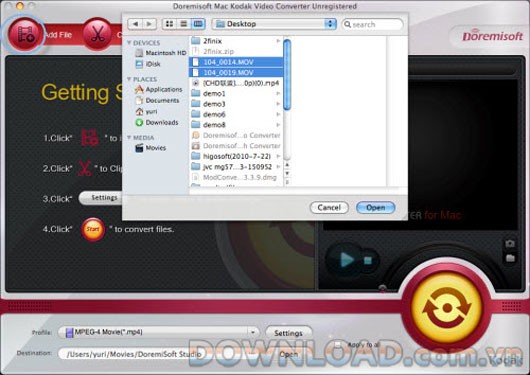The image size is (530, 375).
Task: Click scissors icon in step 2
Action: (x=85, y=168)
